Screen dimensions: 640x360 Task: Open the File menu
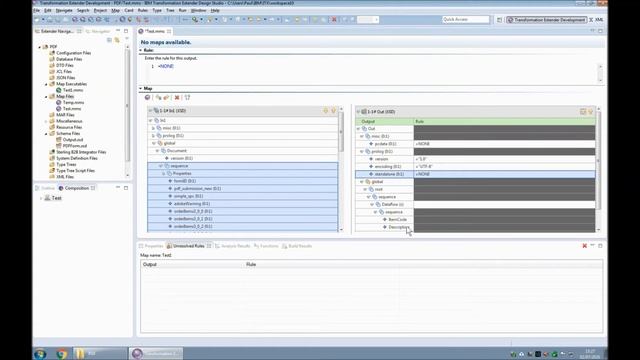tap(37, 10)
